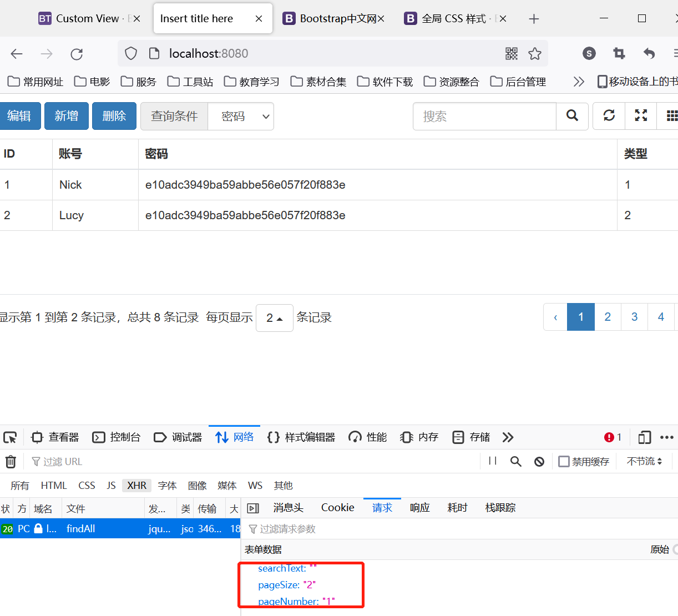Viewport: 678px width, 616px height.
Task: Open the 查看器 inspector panel
Action: pyautogui.click(x=55, y=437)
